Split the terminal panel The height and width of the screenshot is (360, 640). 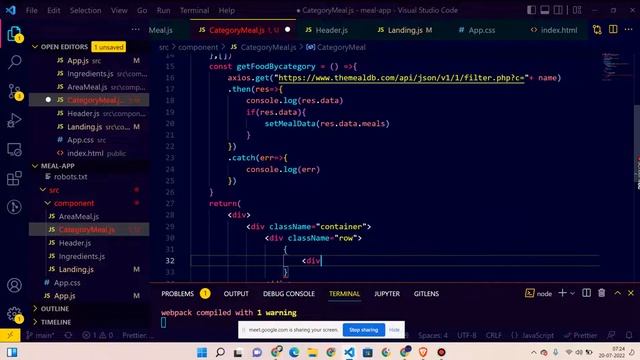click(586, 293)
